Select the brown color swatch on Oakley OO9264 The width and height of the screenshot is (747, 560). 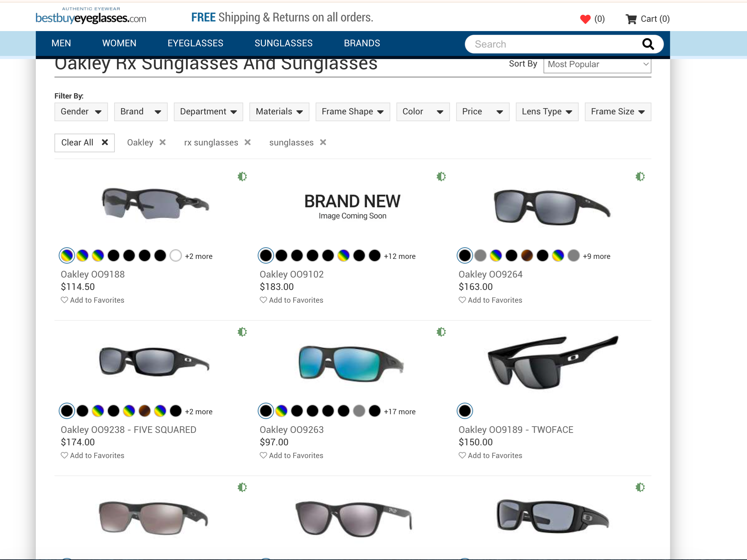click(527, 255)
